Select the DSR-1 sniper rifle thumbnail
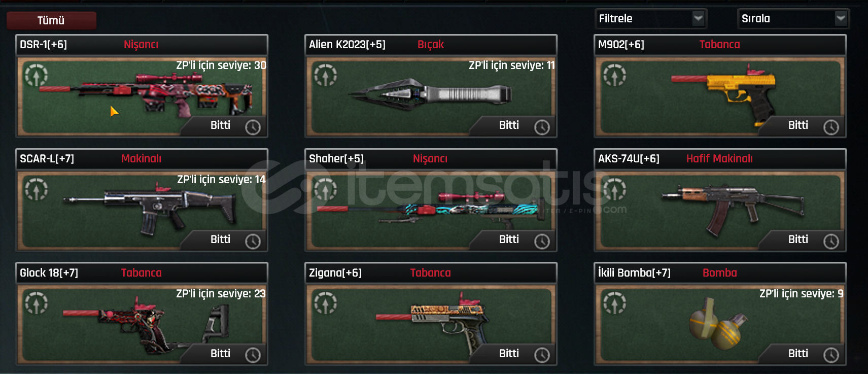 pyautogui.click(x=146, y=93)
